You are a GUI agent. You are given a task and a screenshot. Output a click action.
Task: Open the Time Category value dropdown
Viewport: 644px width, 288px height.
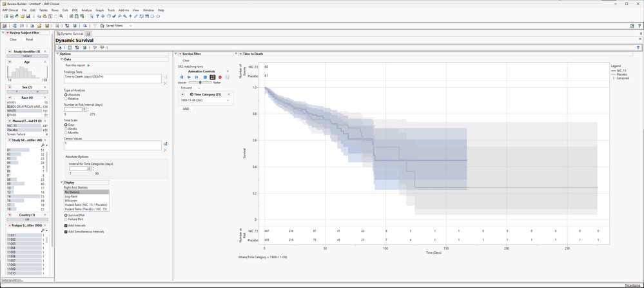(206, 100)
